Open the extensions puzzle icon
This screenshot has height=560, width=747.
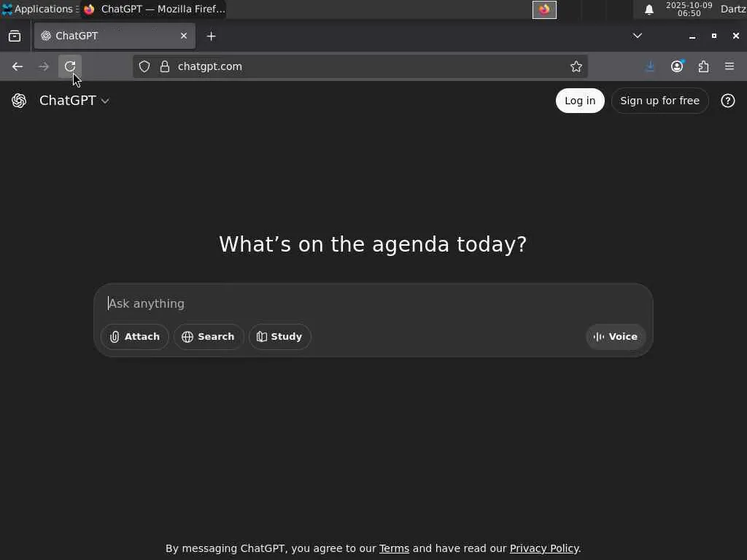[x=703, y=66]
